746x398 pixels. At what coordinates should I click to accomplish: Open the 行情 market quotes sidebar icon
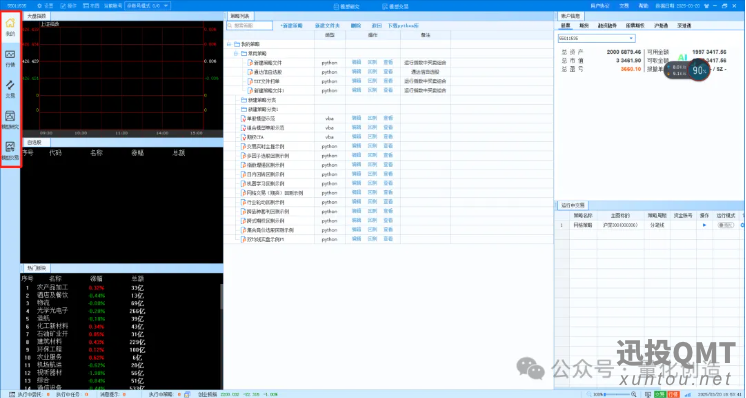pos(10,58)
